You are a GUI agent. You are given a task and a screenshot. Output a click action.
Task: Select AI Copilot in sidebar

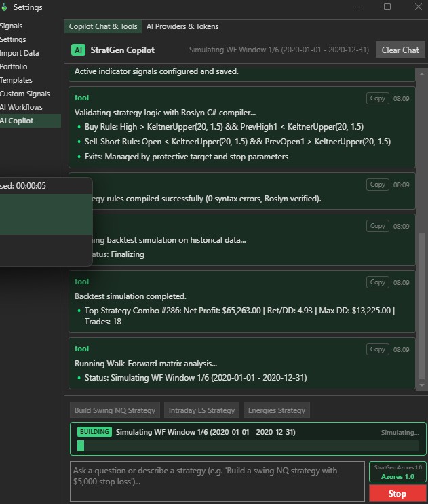[31, 121]
